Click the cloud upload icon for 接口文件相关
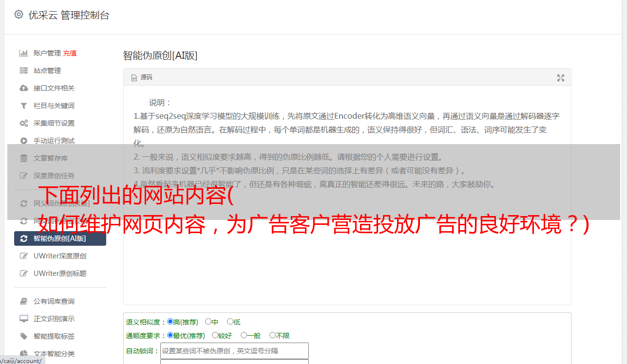 tap(23, 88)
